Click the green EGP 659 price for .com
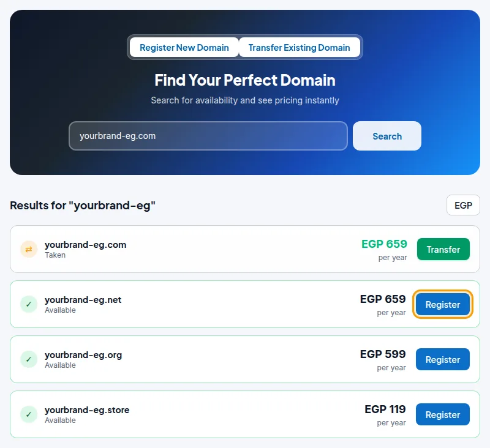This screenshot has width=490, height=448. (384, 244)
